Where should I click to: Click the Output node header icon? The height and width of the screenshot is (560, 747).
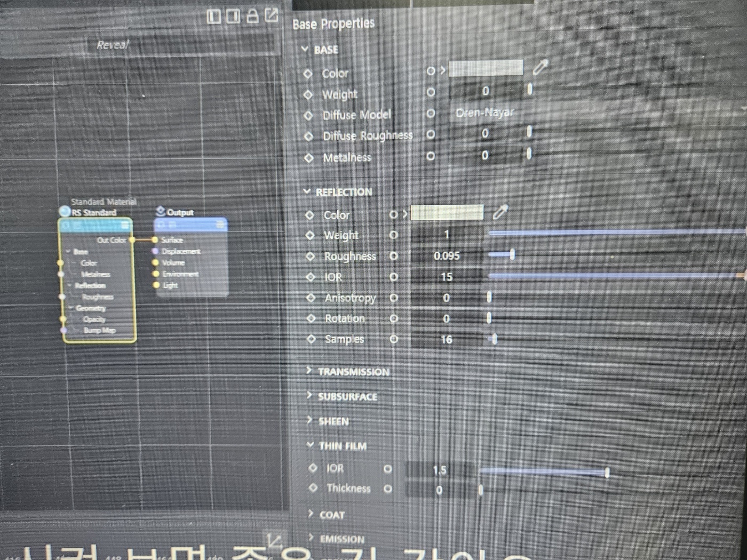click(x=161, y=211)
